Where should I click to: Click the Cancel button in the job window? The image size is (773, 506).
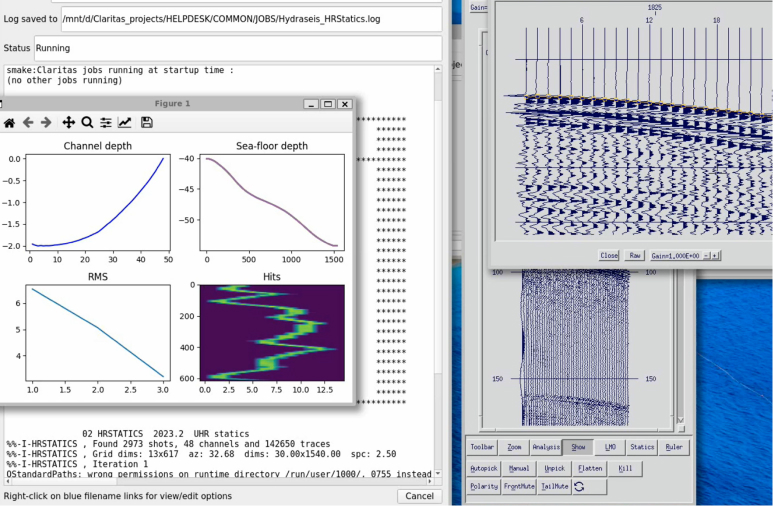tap(420, 496)
